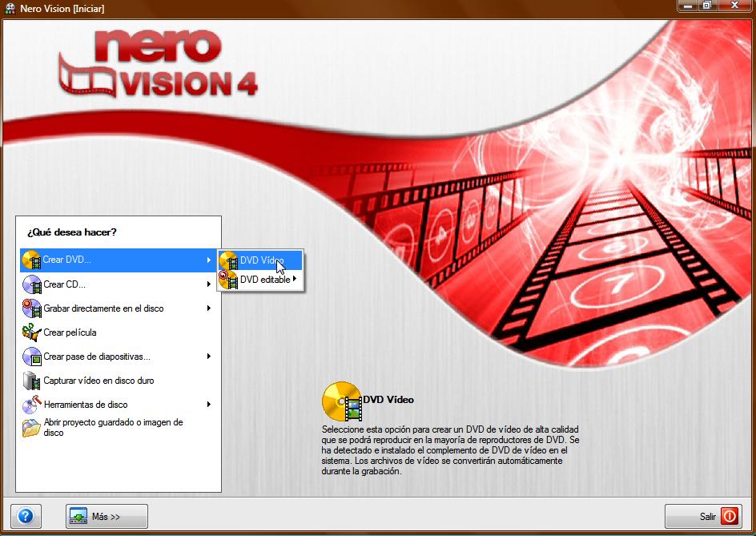Screen dimensions: 756x536
Task: Click the Crear pase de diapositivas icon
Action: coord(32,357)
